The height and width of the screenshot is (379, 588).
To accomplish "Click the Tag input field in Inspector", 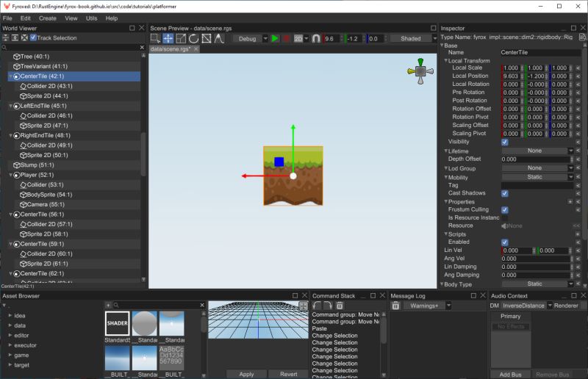I will [x=537, y=185].
